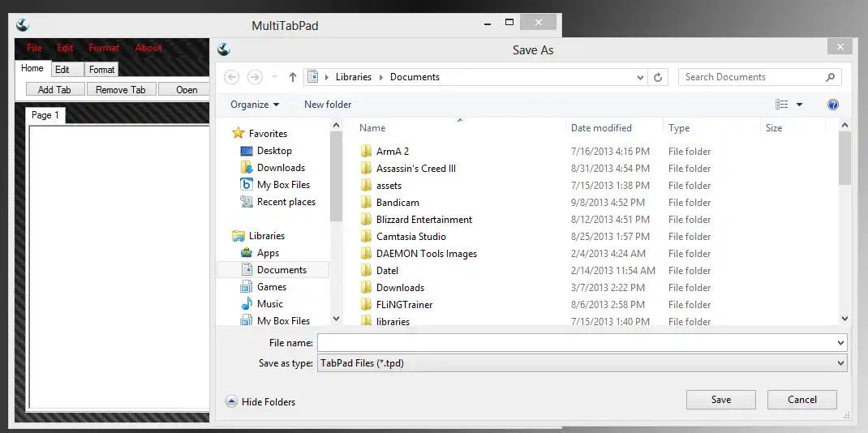Click the Hide Folders arrow icon

(231, 402)
